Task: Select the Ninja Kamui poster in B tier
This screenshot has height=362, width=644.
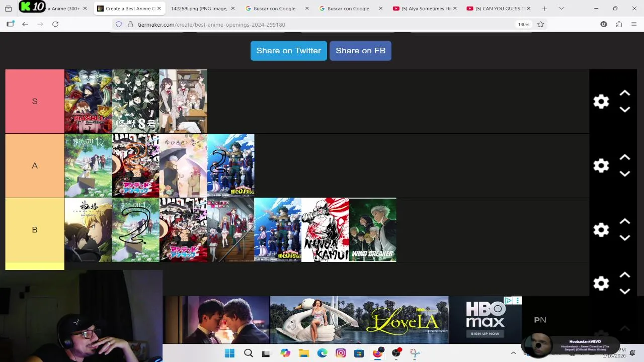Action: (x=325, y=230)
